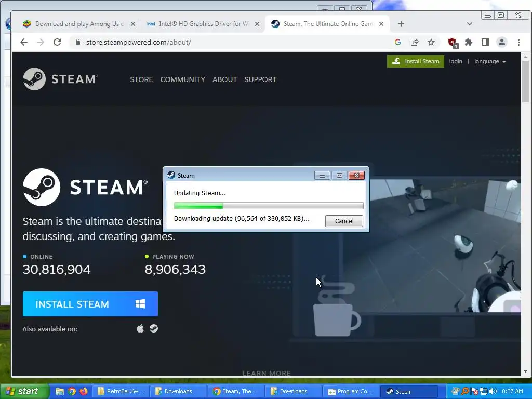The height and width of the screenshot is (399, 532).
Task: Open the Chrome profile avatar
Action: pos(502,42)
